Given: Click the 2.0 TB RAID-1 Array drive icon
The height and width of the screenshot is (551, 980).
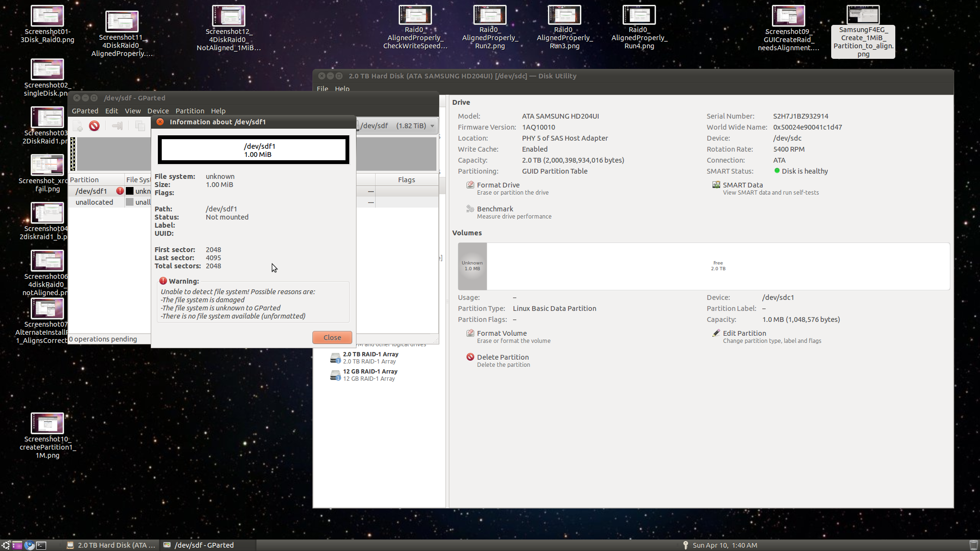Looking at the screenshot, I should [x=335, y=358].
